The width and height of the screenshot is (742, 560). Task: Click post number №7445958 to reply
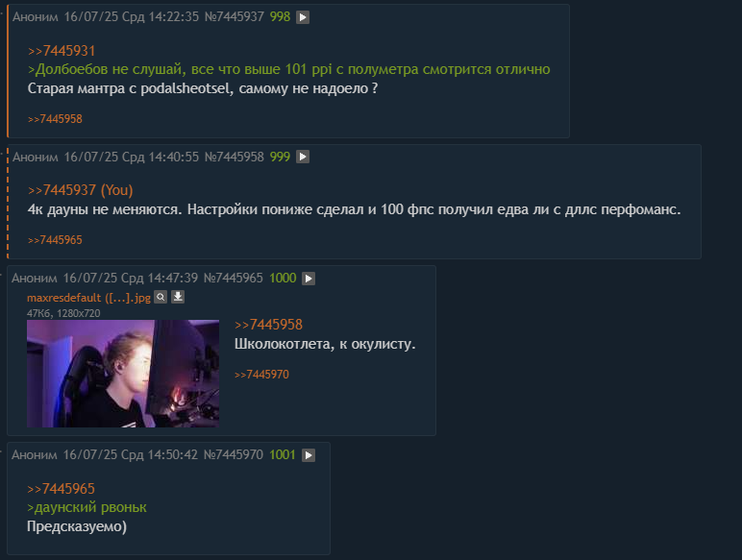[x=235, y=157]
